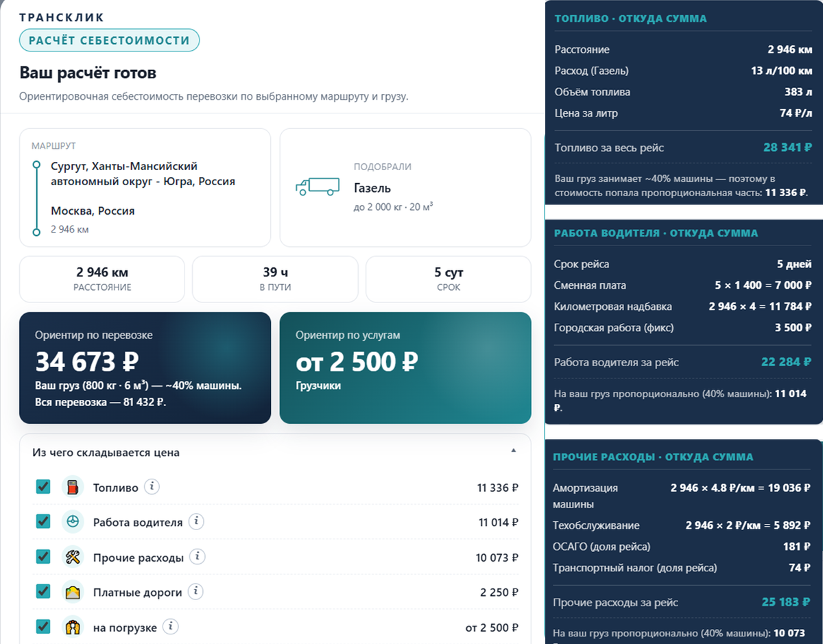Click the Техобслуживание 5 892 ₽ value

point(749,525)
